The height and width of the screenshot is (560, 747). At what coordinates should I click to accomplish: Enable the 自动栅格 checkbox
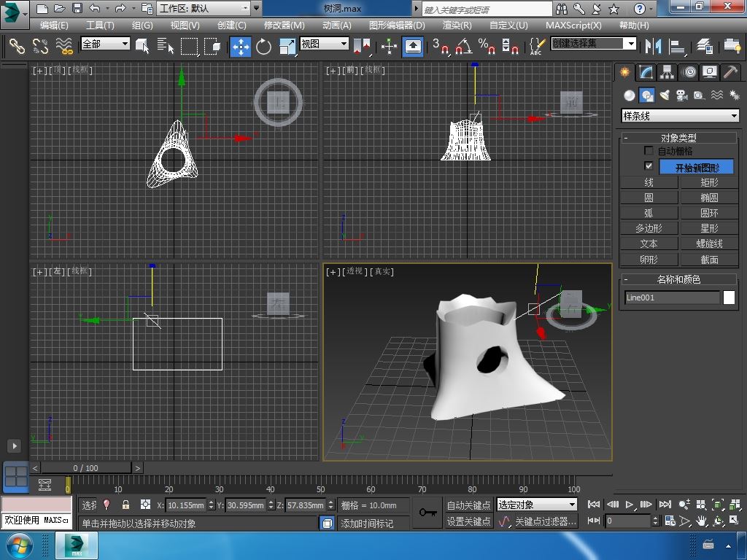pos(649,151)
